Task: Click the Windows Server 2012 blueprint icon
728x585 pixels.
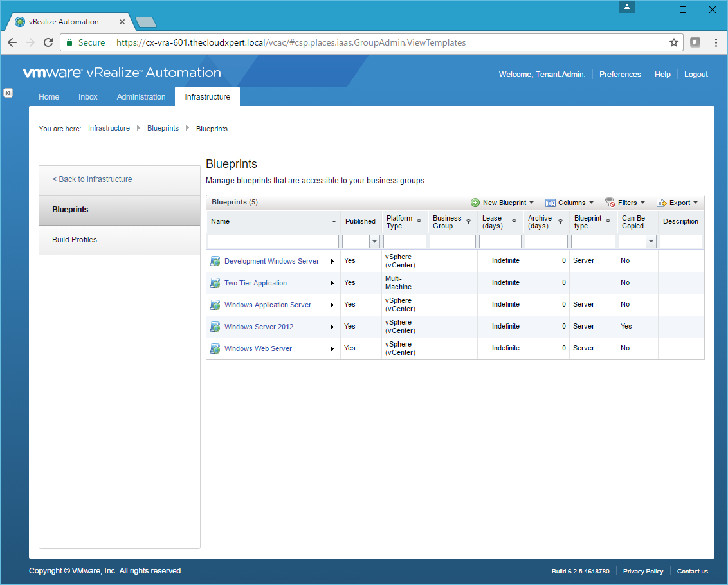Action: [x=215, y=327]
